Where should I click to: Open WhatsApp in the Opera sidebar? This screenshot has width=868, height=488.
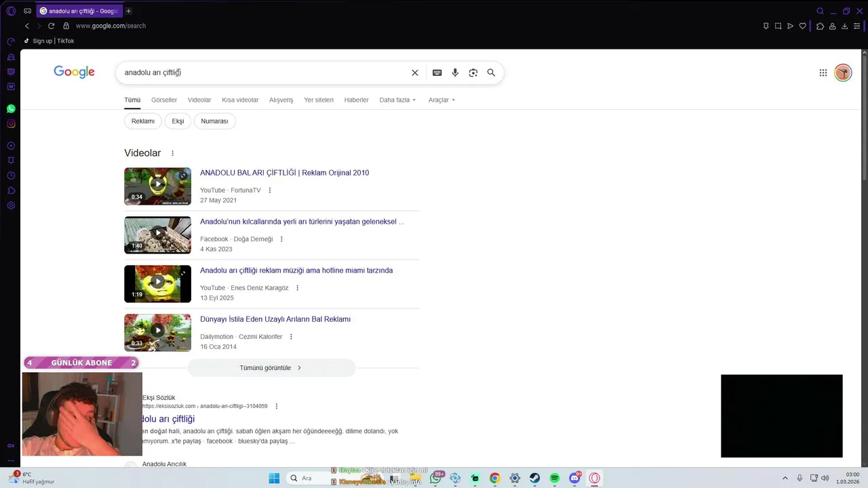(x=11, y=108)
